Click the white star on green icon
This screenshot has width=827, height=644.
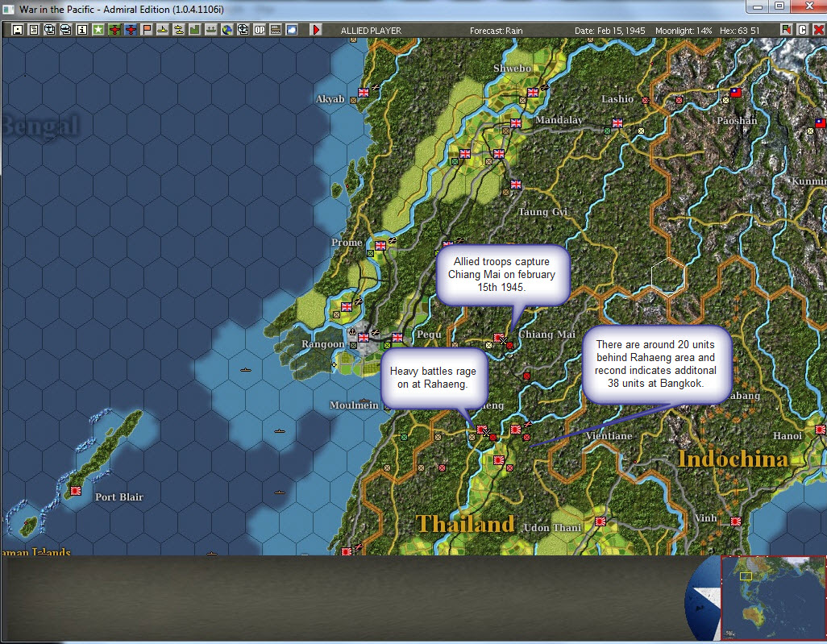(x=98, y=30)
